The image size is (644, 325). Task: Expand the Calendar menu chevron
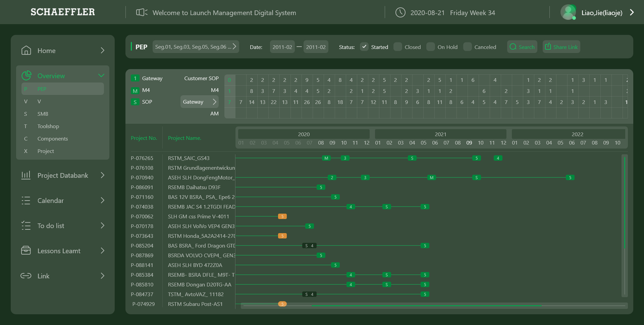point(102,200)
